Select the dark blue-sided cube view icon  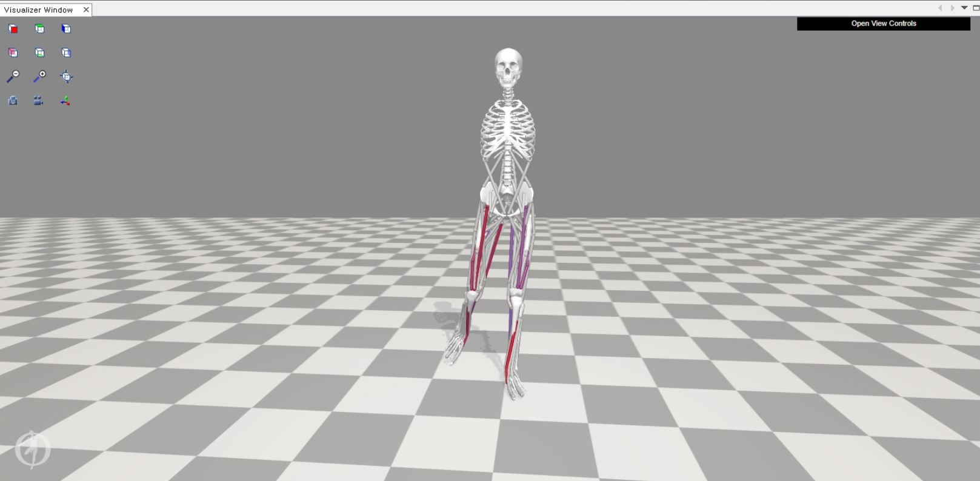click(x=66, y=28)
